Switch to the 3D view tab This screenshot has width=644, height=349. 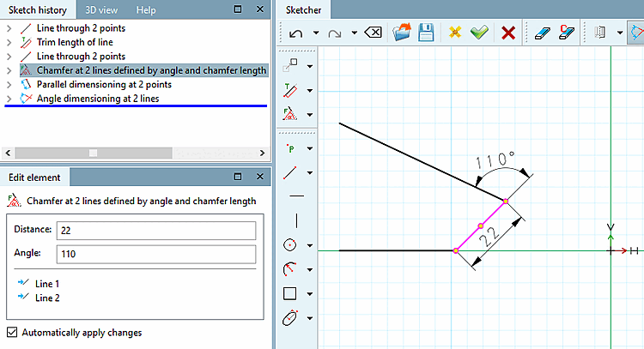(101, 9)
